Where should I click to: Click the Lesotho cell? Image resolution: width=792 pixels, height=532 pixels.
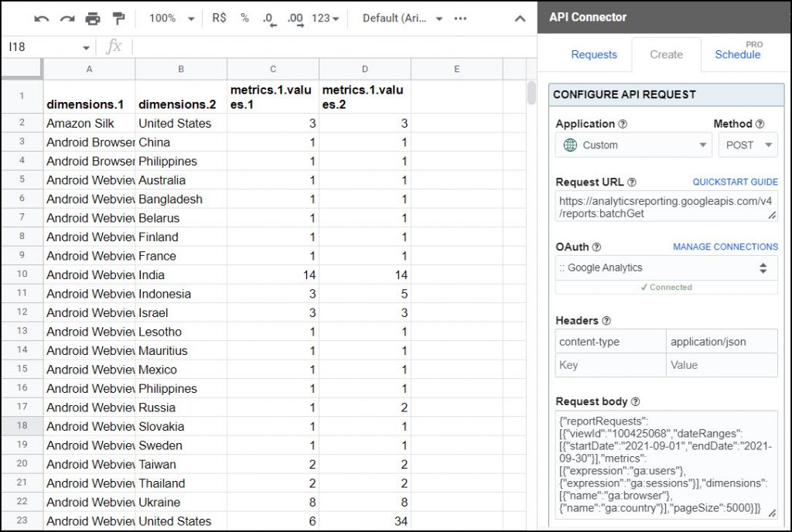(181, 332)
